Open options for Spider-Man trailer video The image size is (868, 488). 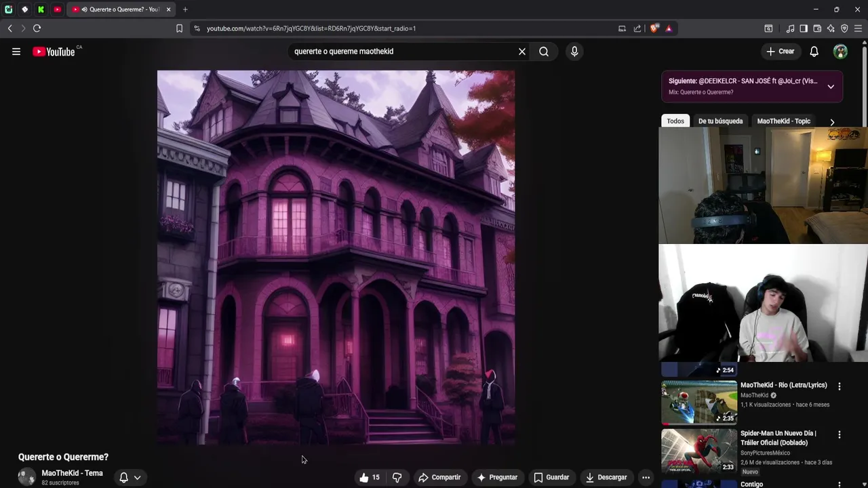pos(839,434)
